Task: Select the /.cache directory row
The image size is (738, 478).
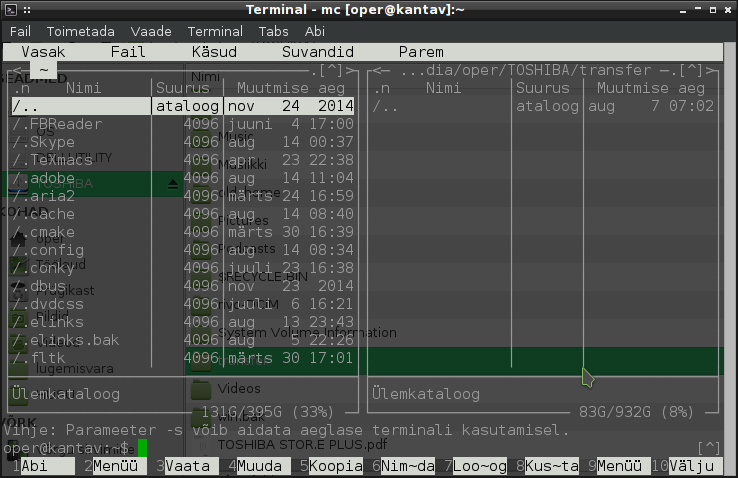Action: coord(183,214)
